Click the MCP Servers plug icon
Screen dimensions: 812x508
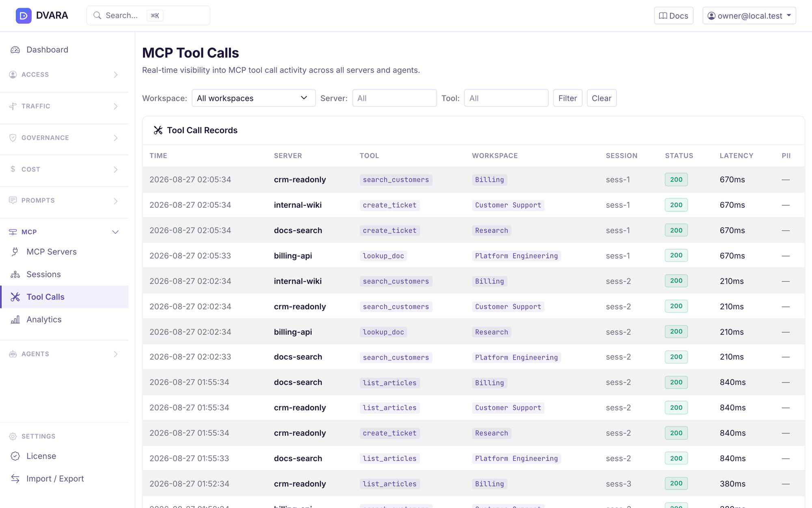15,252
